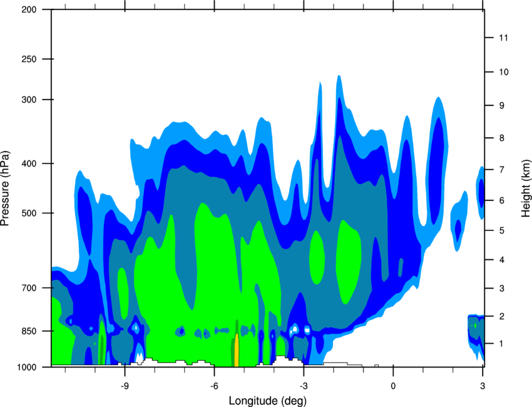This screenshot has width=532, height=407.
Task: Select the 250 pressure tick label
Action: click(29, 59)
